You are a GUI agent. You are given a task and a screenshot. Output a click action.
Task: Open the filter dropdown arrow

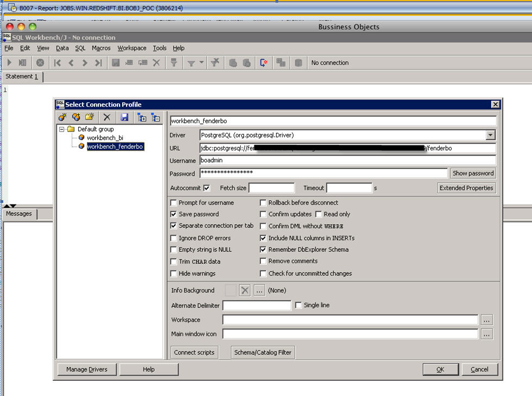pyautogui.click(x=202, y=62)
